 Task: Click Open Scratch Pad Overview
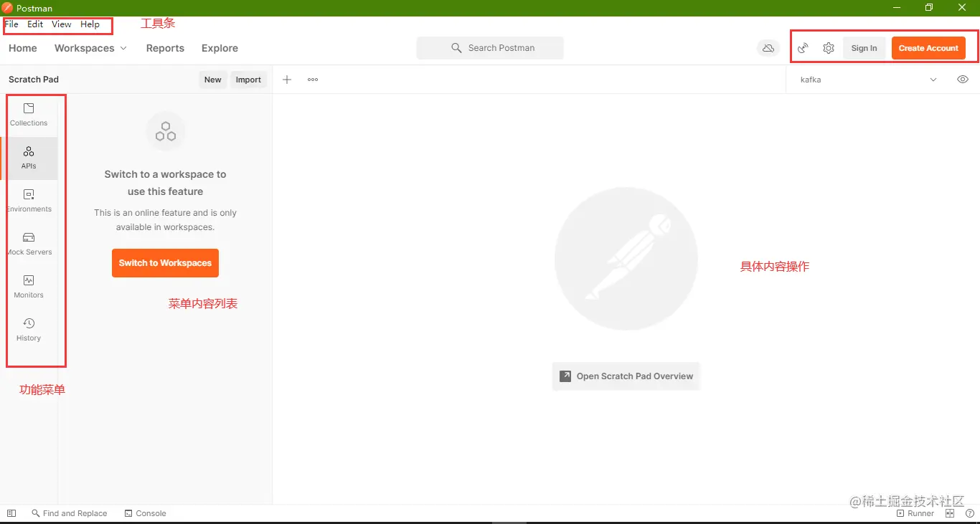coord(626,376)
